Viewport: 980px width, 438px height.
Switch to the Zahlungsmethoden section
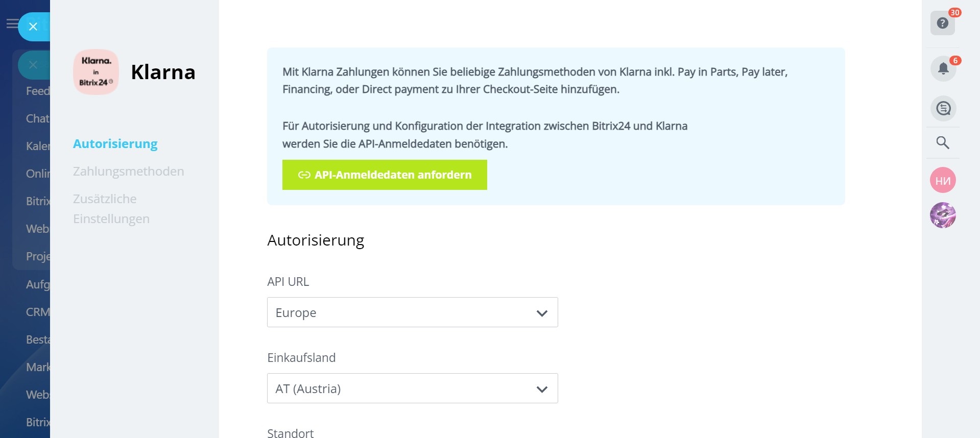tap(128, 172)
